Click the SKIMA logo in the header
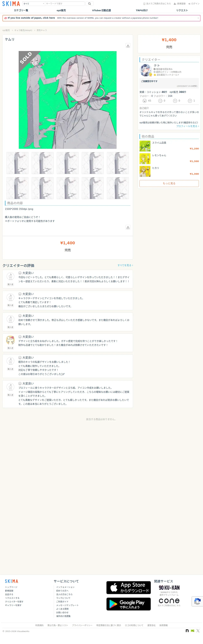203x644 pixels. point(11,4)
